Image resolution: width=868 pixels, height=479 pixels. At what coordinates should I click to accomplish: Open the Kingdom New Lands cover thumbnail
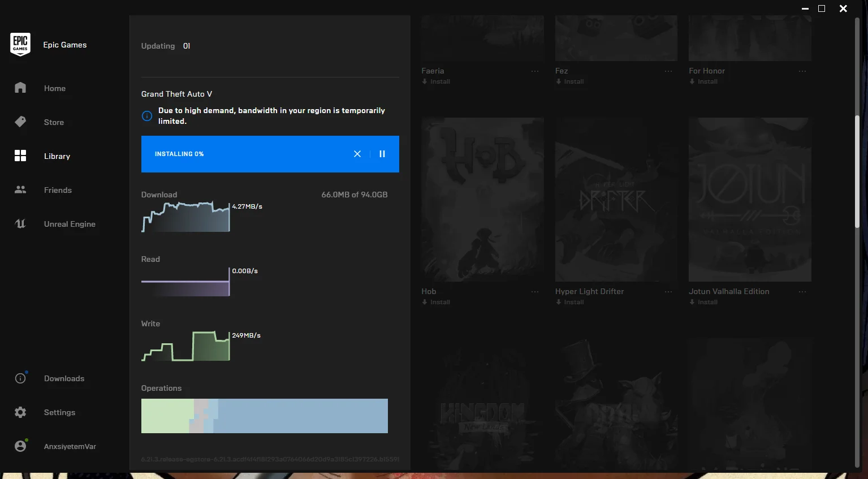(x=482, y=405)
